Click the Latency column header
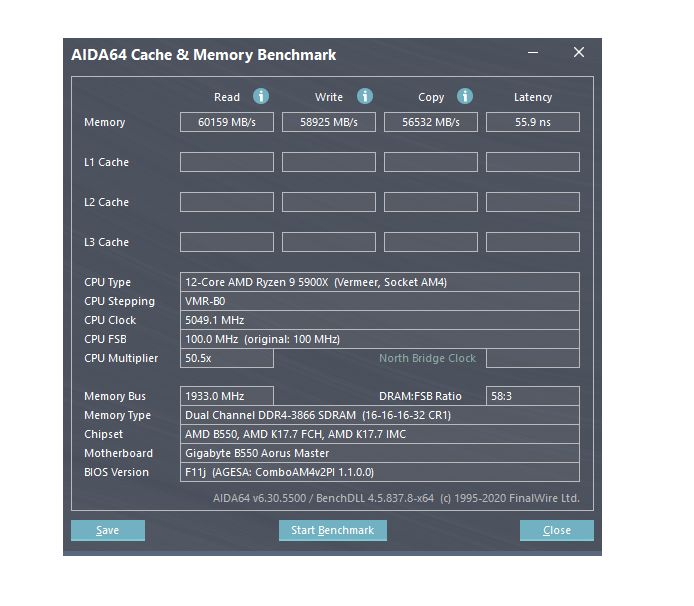The image size is (694, 606). tap(533, 97)
